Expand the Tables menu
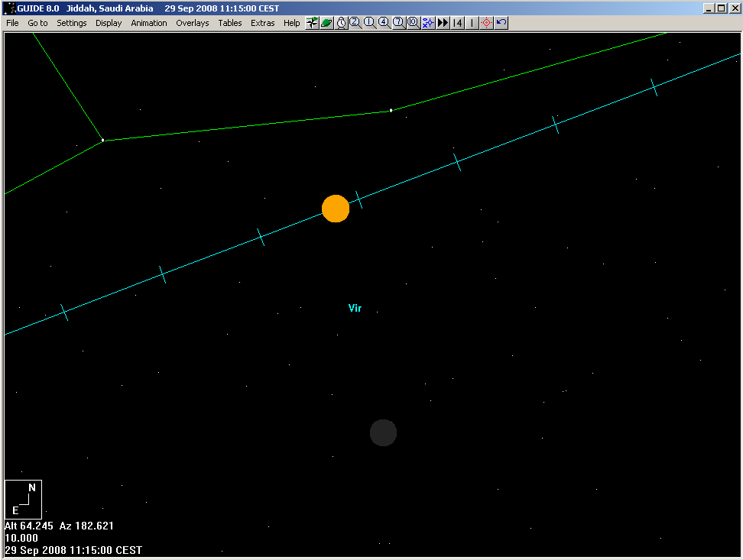Screen dimensions: 743x560 coord(229,23)
